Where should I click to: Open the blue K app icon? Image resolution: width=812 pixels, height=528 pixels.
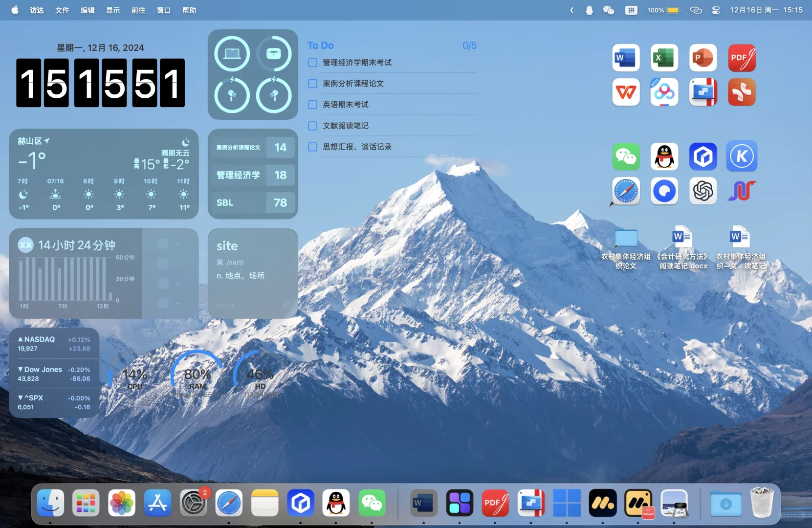pos(742,156)
